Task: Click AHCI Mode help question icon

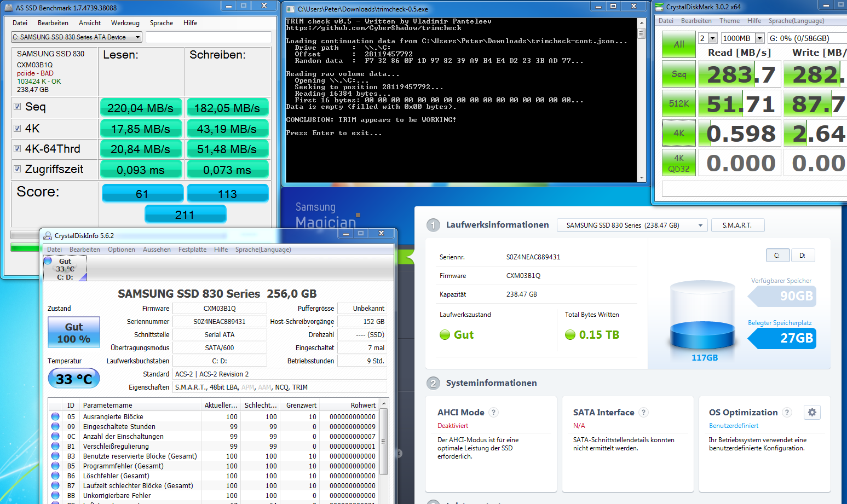Action: click(x=493, y=413)
